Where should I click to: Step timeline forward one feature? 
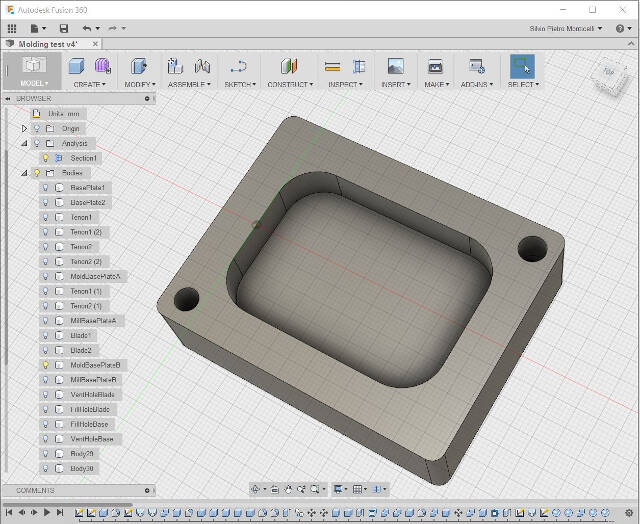click(x=34, y=512)
